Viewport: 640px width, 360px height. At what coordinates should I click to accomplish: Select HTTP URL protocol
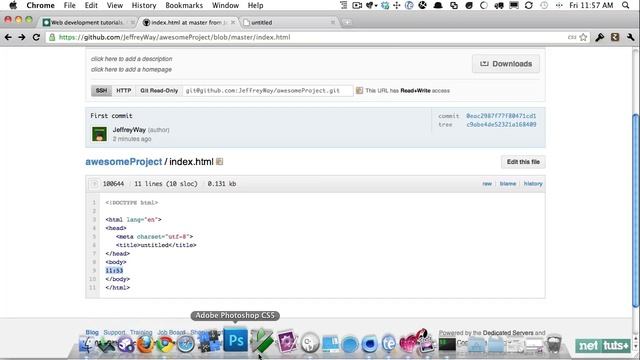pos(124,91)
